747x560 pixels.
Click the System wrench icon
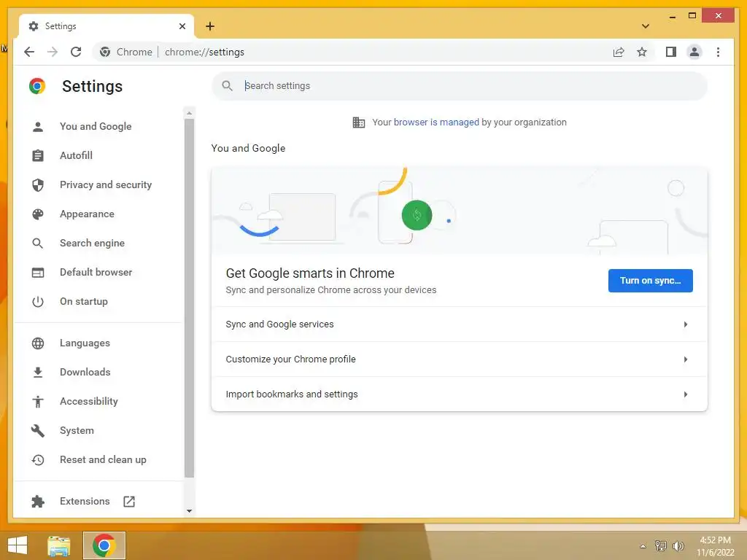[x=38, y=430]
